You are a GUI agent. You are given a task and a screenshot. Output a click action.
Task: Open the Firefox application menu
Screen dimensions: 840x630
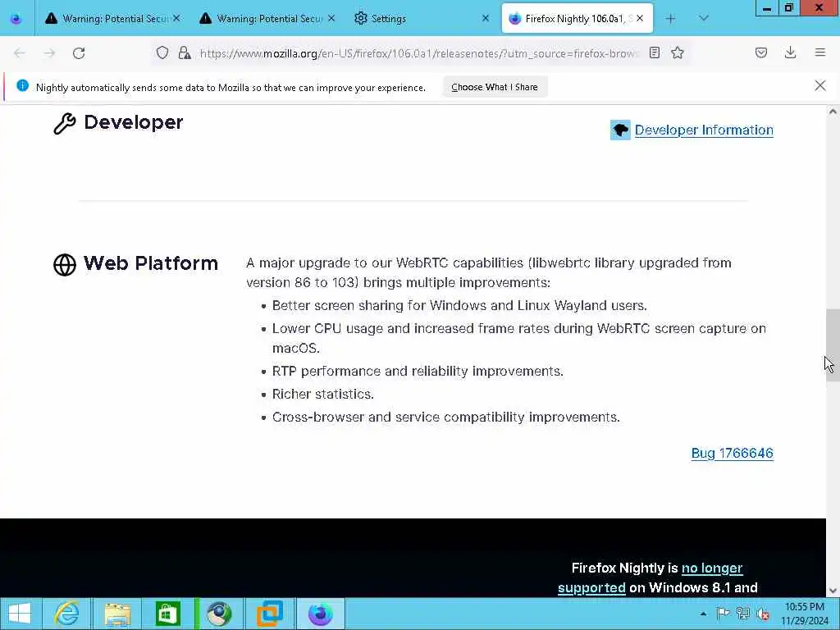point(820,52)
